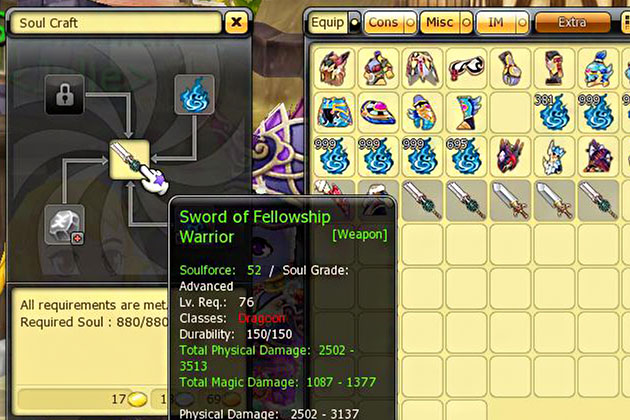Toggle the radio dot beside IM tab

click(522, 23)
